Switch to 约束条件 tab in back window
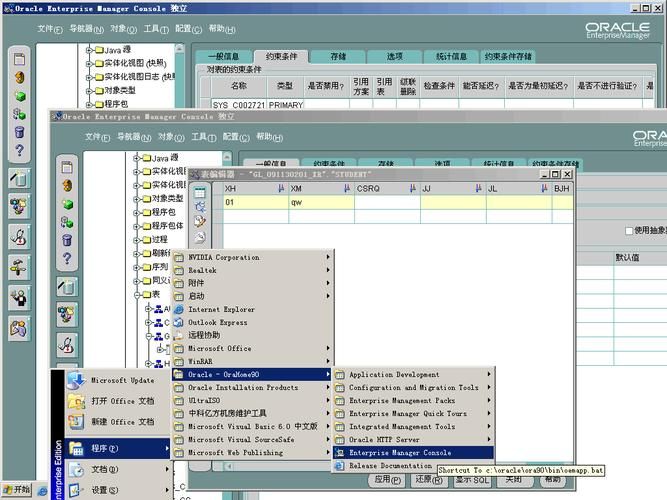The width and height of the screenshot is (667, 500). [281, 56]
